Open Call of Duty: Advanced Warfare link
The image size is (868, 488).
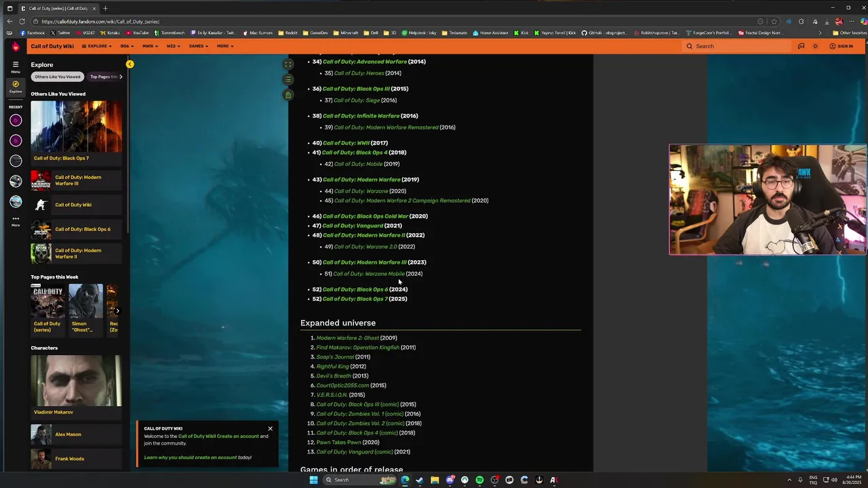tap(365, 62)
